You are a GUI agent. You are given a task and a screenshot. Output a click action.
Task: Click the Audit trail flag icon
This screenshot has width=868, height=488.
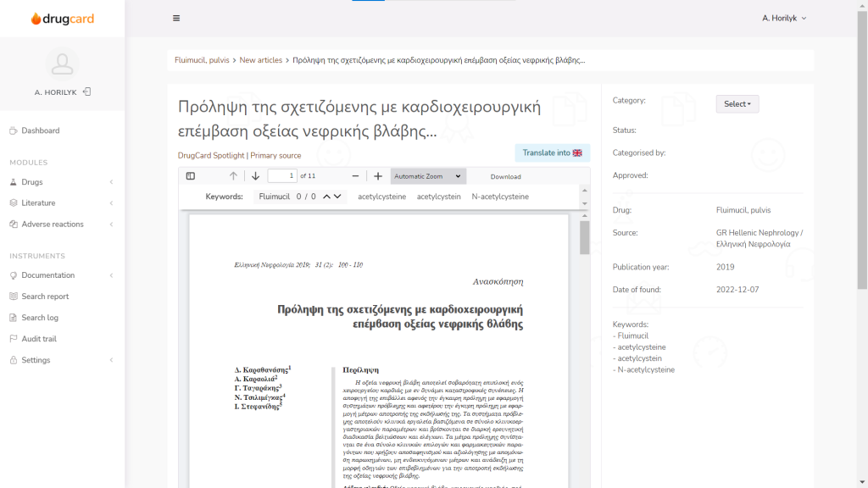[14, 339]
